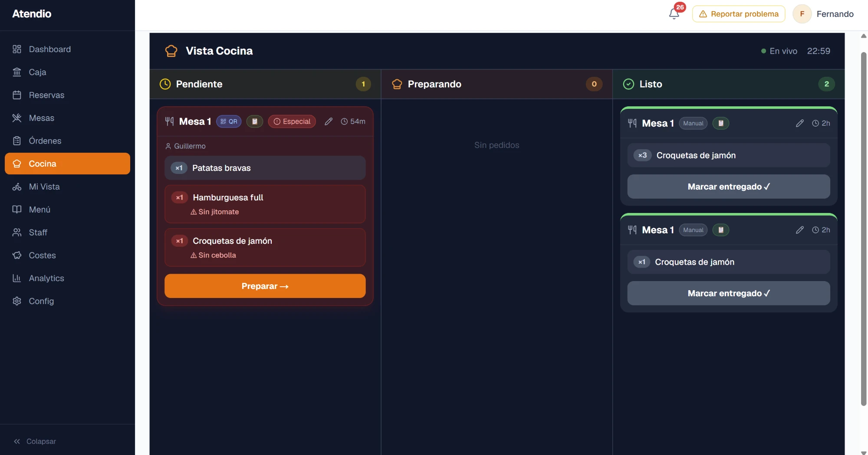868x455 pixels.
Task: Open the notifications bell icon
Action: click(x=674, y=14)
